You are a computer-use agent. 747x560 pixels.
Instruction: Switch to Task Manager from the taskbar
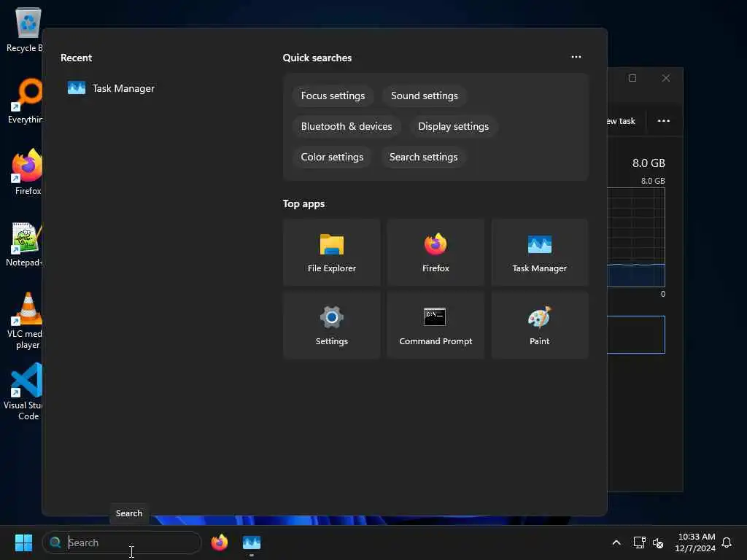252,542
